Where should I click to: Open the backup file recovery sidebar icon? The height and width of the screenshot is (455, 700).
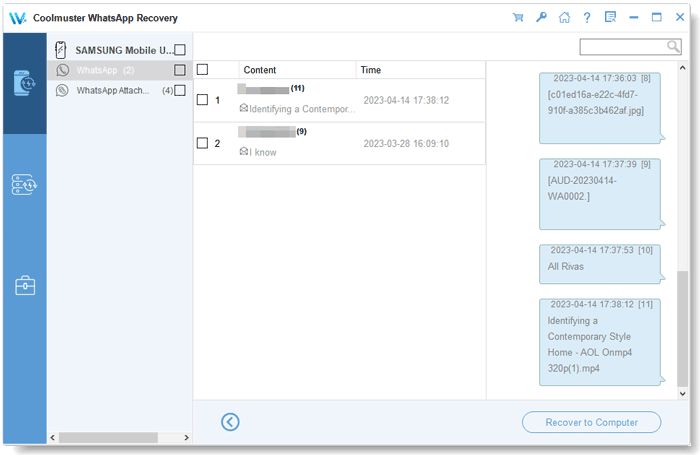[x=24, y=185]
